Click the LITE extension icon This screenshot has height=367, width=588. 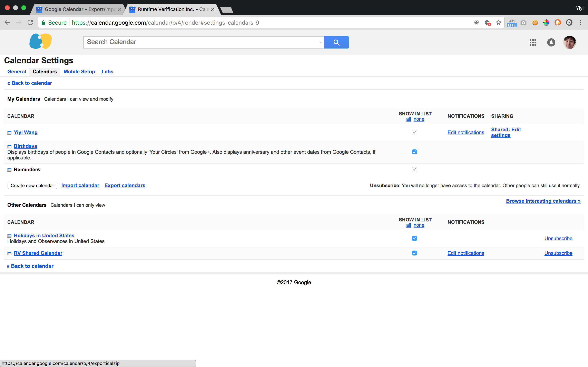click(512, 23)
